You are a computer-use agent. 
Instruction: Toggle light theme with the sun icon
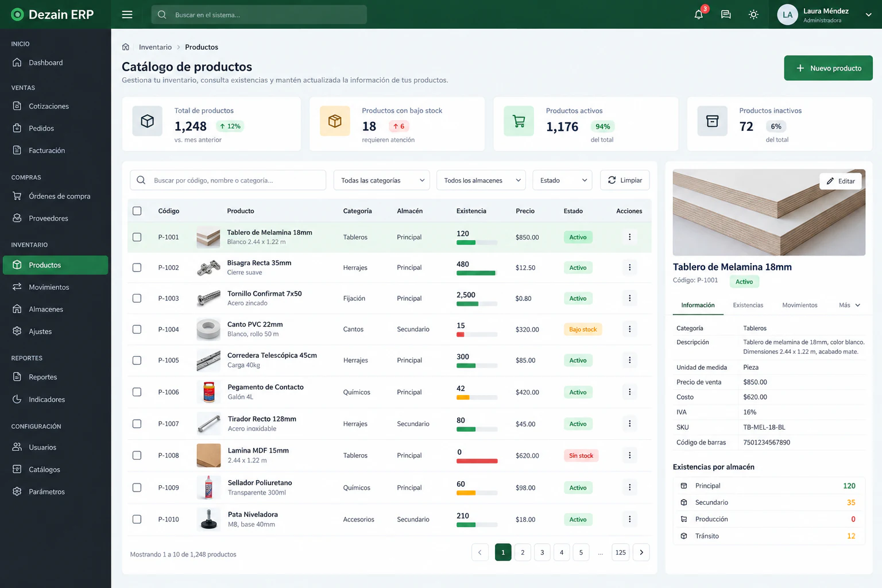tap(753, 14)
